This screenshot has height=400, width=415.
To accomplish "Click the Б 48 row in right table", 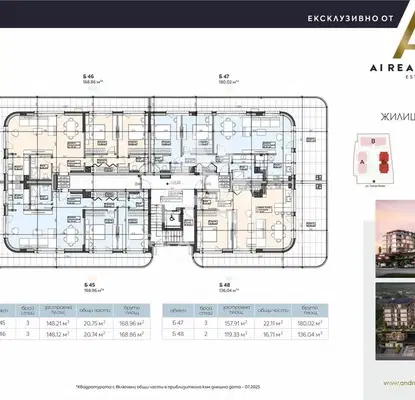I will pos(245,334).
